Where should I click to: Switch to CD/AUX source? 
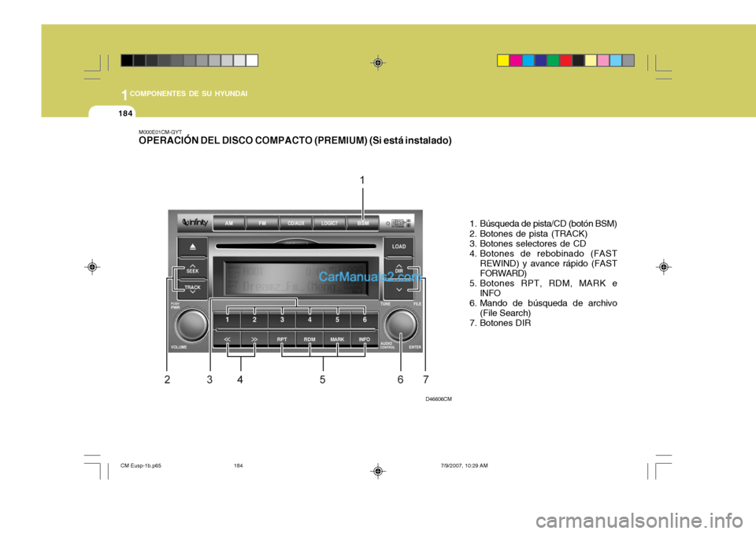(296, 224)
